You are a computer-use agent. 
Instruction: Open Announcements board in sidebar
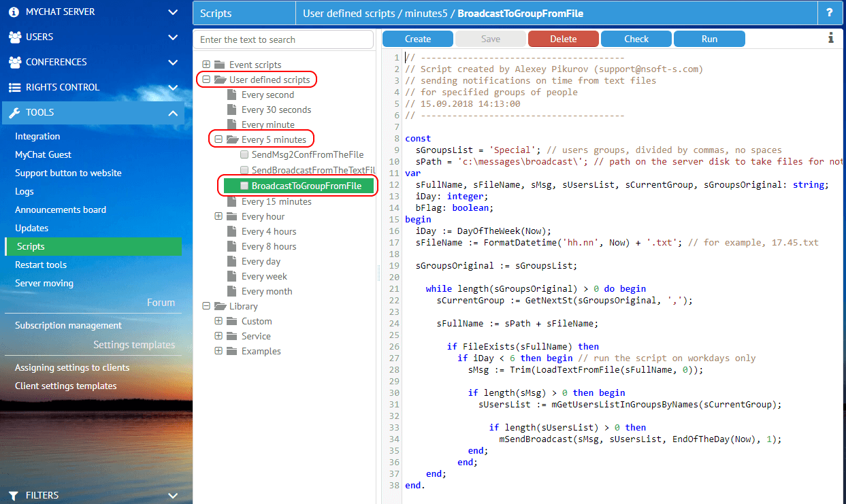(61, 209)
